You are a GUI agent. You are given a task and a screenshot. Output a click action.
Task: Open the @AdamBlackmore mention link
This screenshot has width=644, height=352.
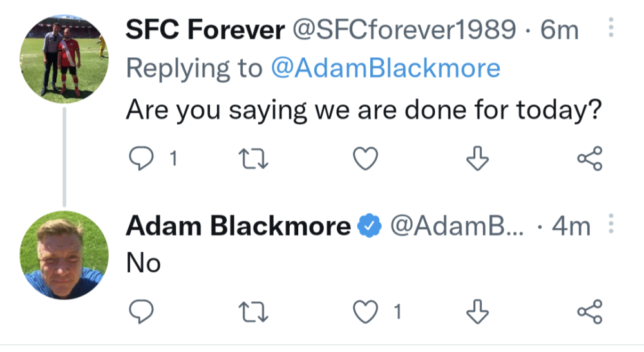coord(385,68)
